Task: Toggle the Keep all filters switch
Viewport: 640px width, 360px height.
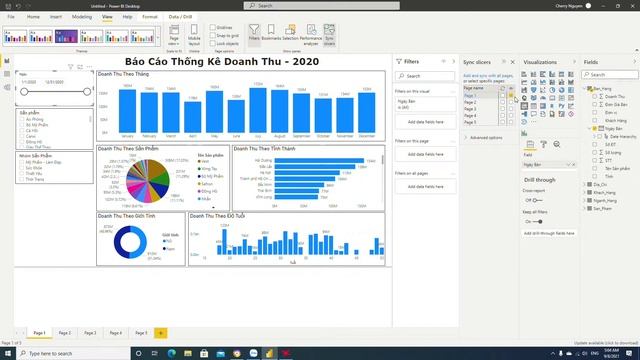Action: (x=537, y=222)
